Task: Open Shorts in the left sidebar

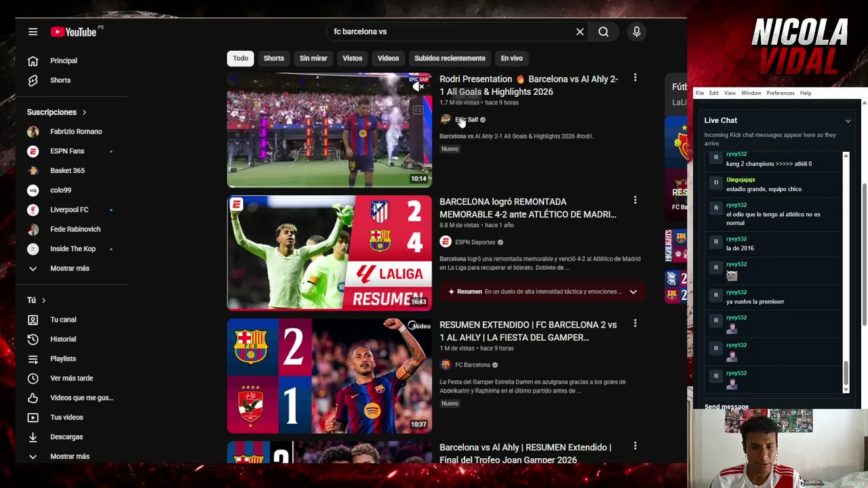Action: click(x=60, y=80)
